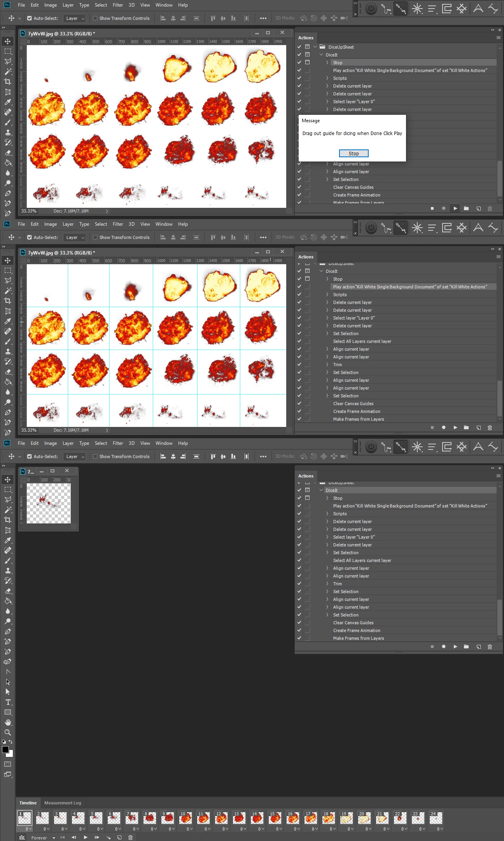Viewport: 504px width, 841px height.
Task: Click Play selection in the Message dialog window's Actions panel
Action: pos(455,209)
